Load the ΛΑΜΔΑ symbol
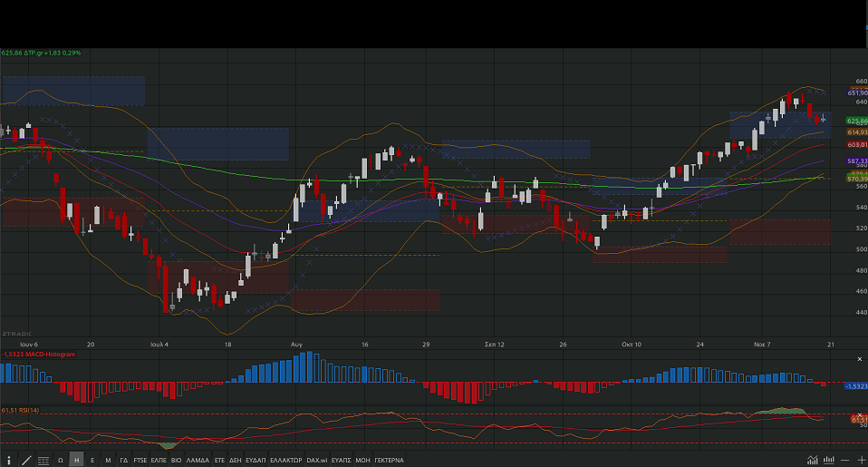Screen dimensions: 868x467 pyautogui.click(x=198, y=461)
